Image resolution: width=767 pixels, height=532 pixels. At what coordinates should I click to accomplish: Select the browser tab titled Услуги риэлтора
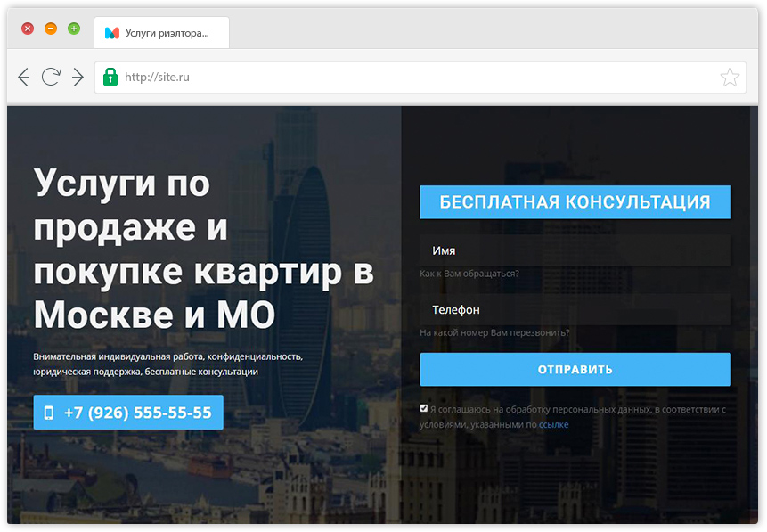(160, 32)
